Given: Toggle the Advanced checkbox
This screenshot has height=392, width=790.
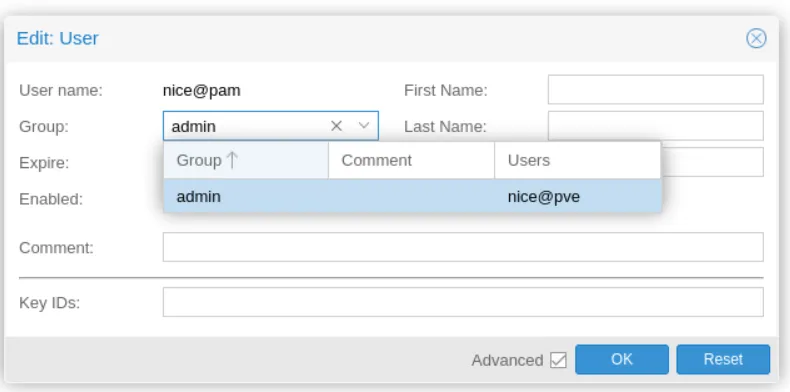Looking at the screenshot, I should tap(558, 360).
